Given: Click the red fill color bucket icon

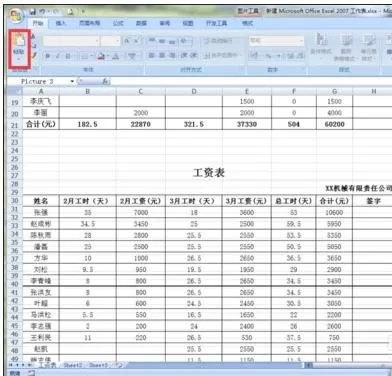Looking at the screenshot, I should (x=101, y=56).
